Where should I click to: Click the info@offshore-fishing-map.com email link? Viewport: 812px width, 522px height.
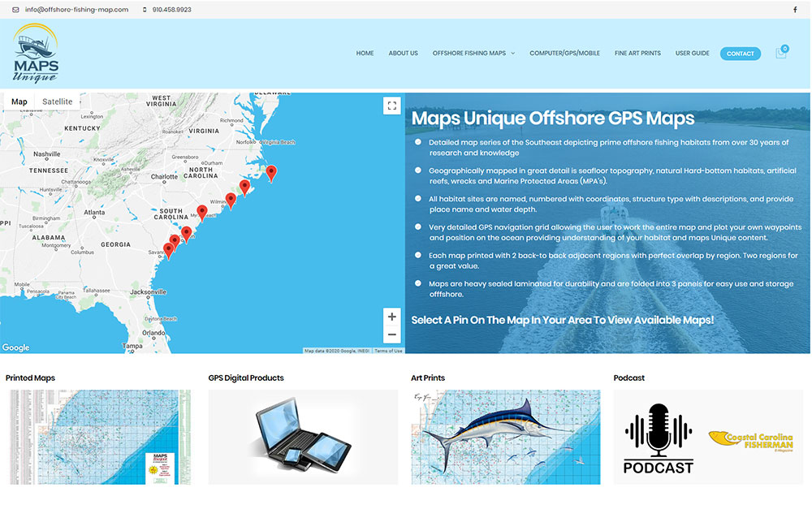point(76,9)
